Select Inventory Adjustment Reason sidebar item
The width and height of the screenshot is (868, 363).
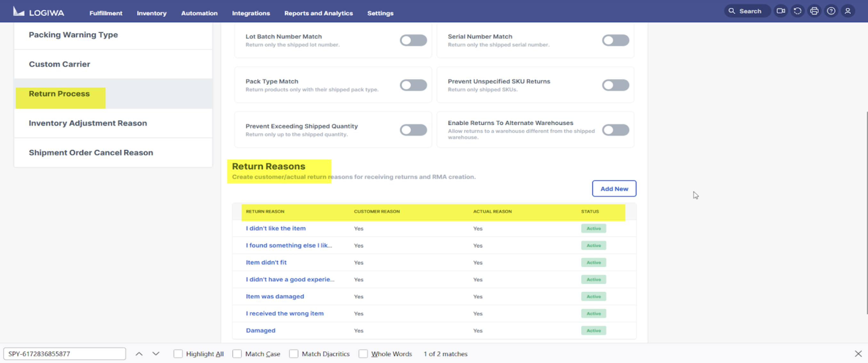(88, 123)
